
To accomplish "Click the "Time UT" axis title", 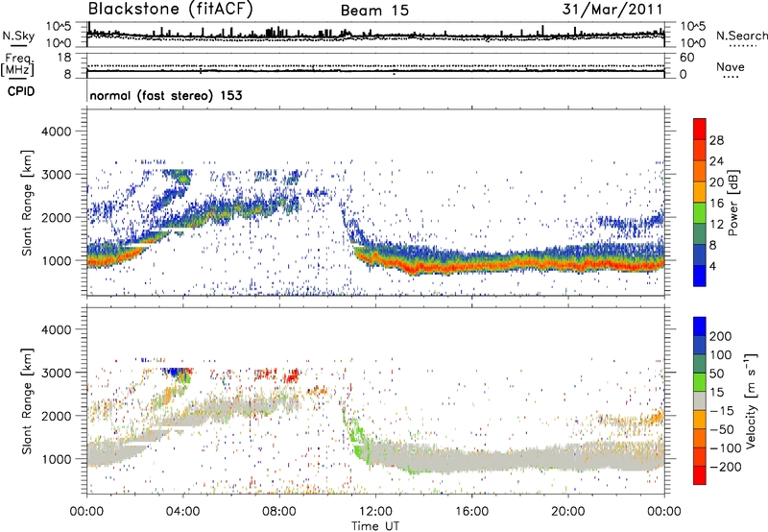I will click(375, 526).
